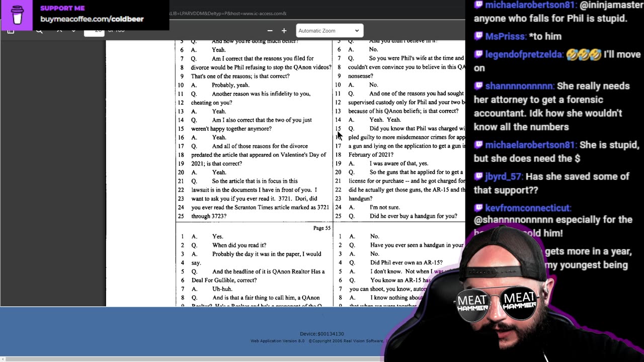The height and width of the screenshot is (362, 644).
Task: Click line 24 'you ever read the Scranton Times'
Action: 260,207
